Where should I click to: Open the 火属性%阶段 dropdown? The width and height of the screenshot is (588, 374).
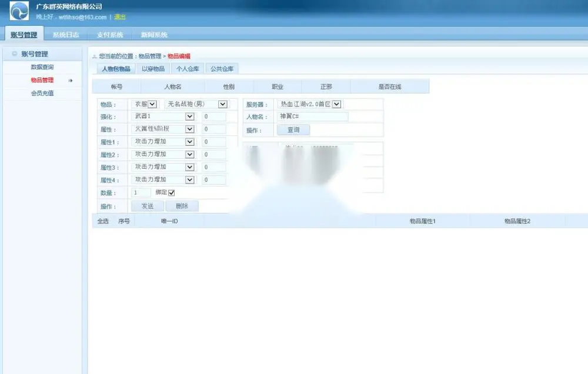[x=190, y=129]
